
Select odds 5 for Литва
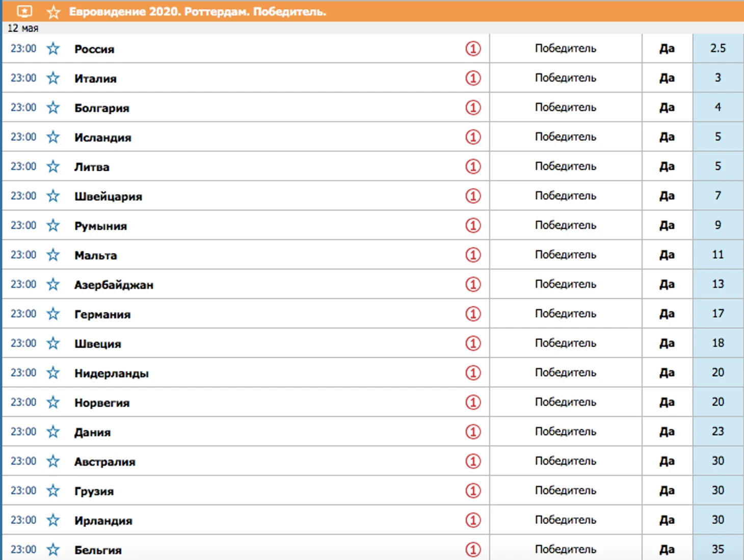pyautogui.click(x=718, y=166)
